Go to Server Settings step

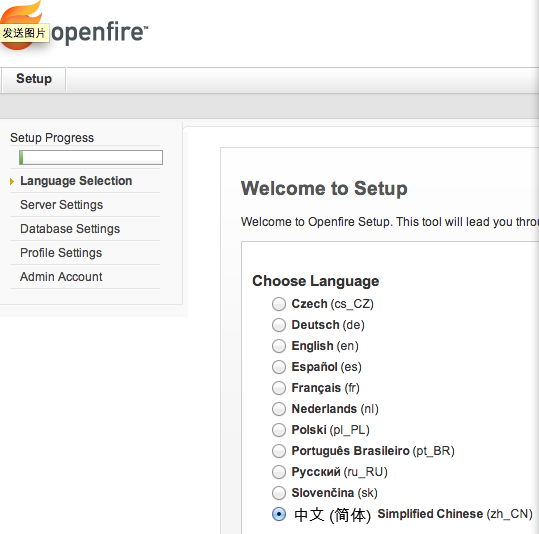(x=62, y=205)
